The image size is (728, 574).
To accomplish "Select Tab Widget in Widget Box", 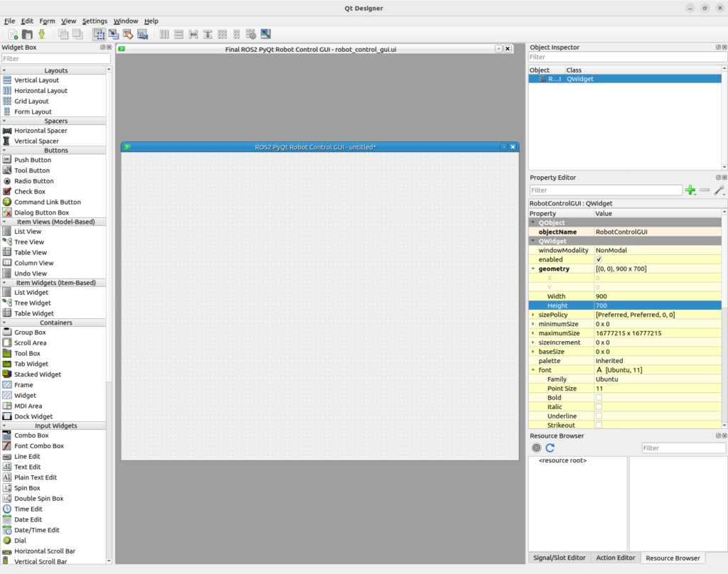I will click(31, 364).
